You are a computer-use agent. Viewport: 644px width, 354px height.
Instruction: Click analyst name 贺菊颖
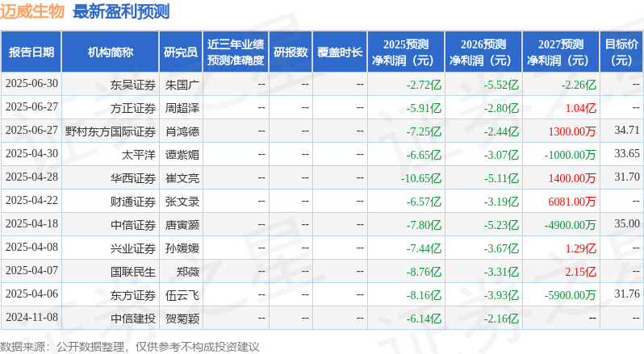point(182,319)
